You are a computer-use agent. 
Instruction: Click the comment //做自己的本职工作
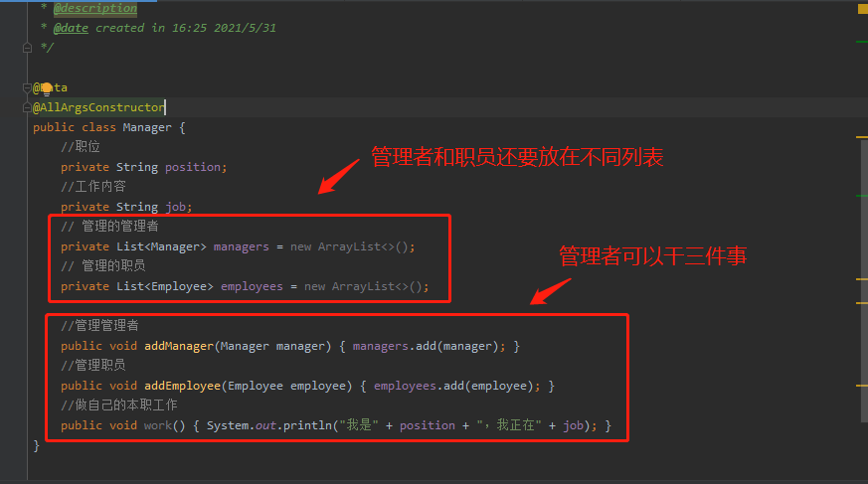point(119,405)
